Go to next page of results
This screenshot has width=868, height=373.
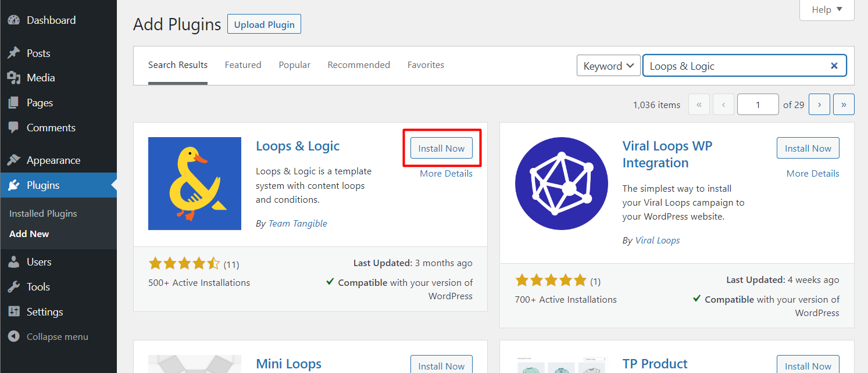pos(819,105)
